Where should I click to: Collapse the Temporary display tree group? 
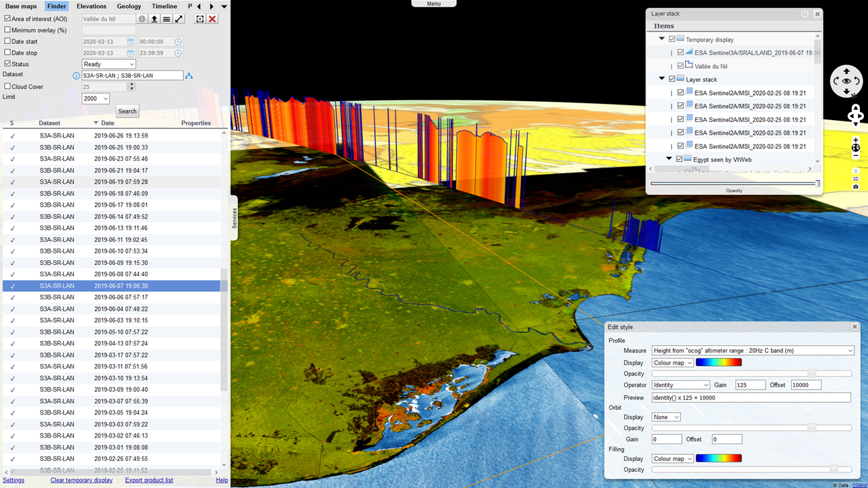point(662,39)
